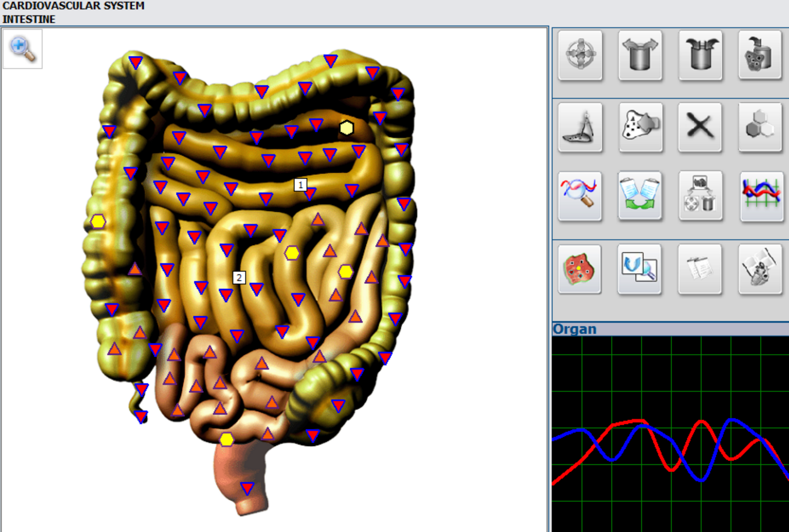789x532 pixels.
Task: Click the cylinder icon with outward arrows
Action: pos(640,55)
